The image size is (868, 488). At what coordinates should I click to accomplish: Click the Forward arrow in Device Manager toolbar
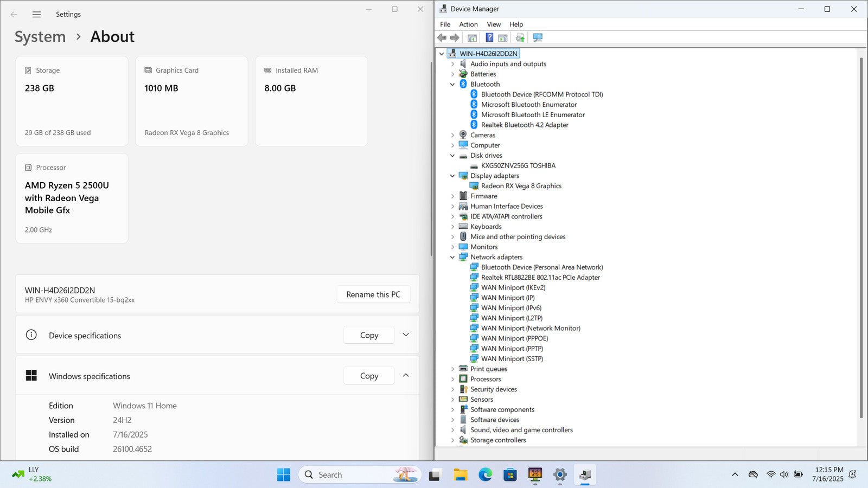click(455, 38)
